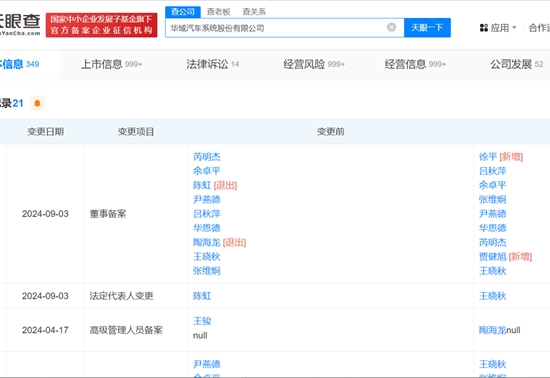
Task: Expand the 应用 dropdown arrow
Action: click(x=514, y=27)
